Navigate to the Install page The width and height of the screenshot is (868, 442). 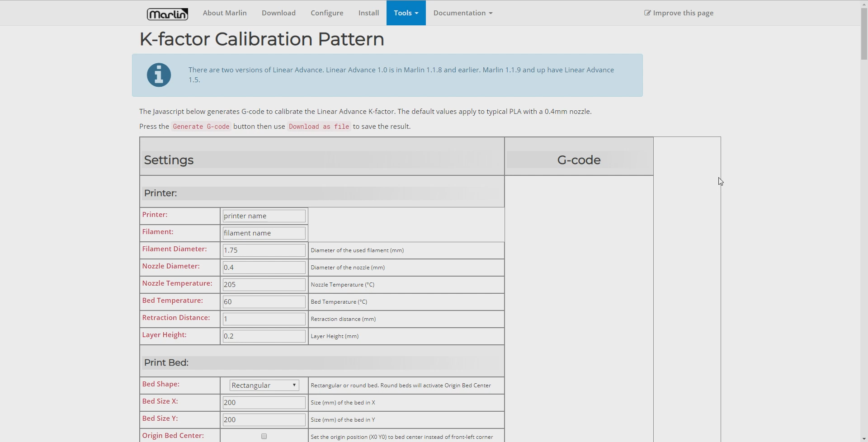[x=368, y=13]
